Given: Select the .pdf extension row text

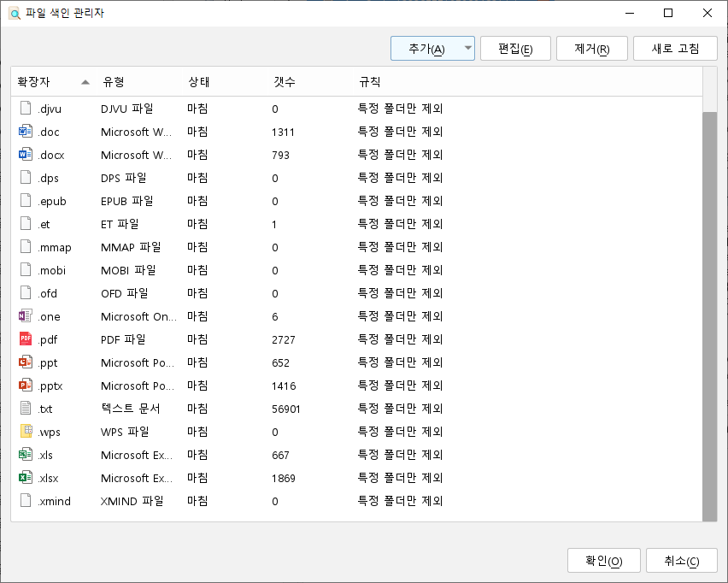Looking at the screenshot, I should 48,339.
